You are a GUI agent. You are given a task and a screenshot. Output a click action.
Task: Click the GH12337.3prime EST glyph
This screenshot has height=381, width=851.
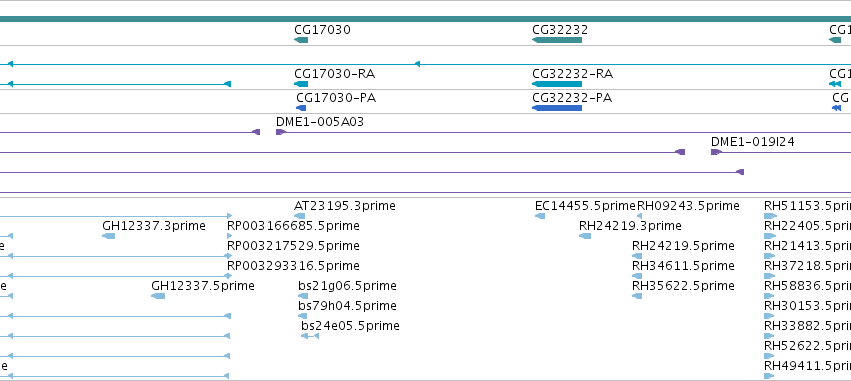coord(109,236)
